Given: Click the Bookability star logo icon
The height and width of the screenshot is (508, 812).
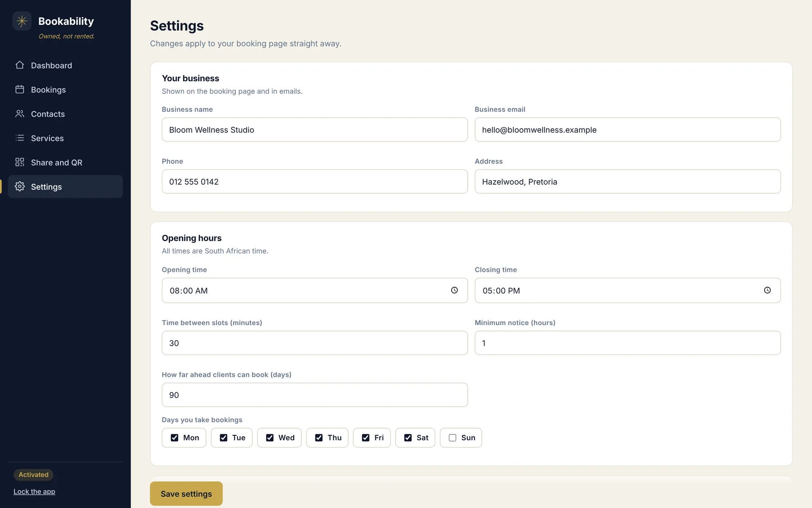Looking at the screenshot, I should (22, 21).
